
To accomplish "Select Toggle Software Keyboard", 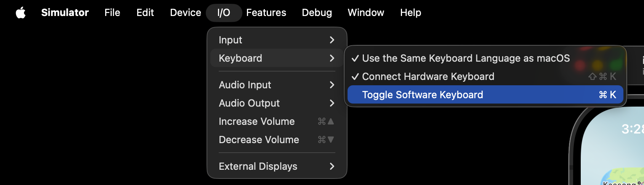I will 422,95.
